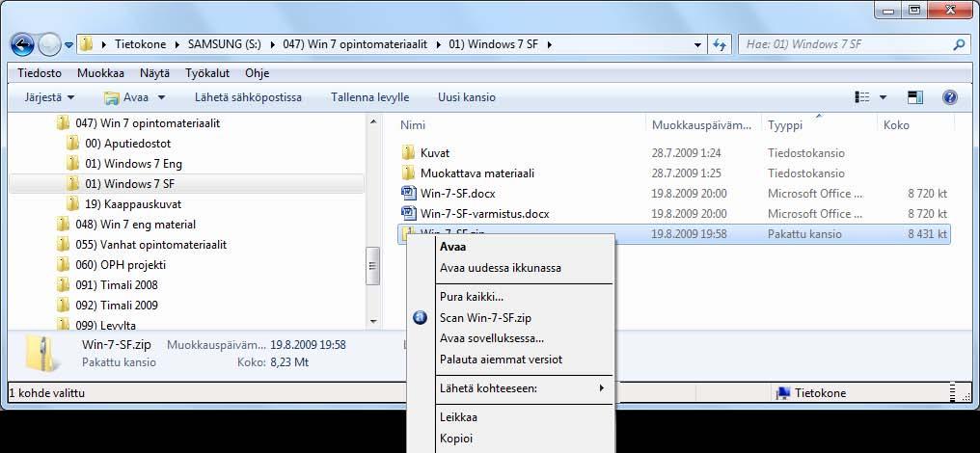
Task: Select the Muokattava materiaali folder
Action: point(476,173)
